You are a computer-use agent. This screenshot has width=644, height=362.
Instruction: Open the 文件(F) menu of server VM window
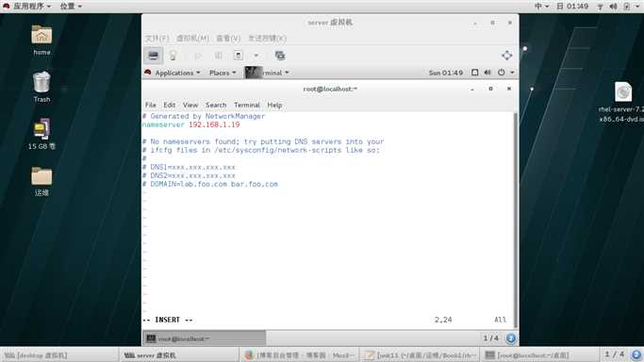157,38
